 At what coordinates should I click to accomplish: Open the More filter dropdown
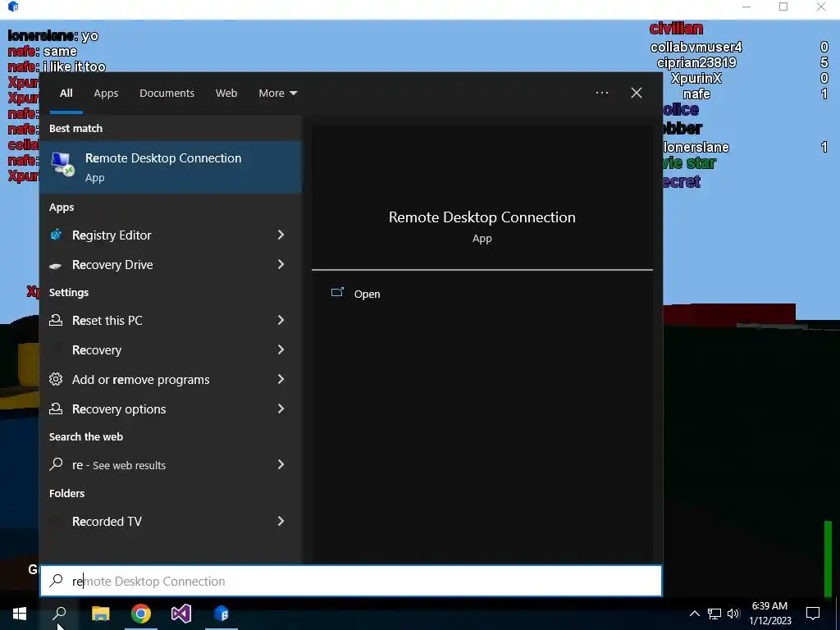pos(277,94)
